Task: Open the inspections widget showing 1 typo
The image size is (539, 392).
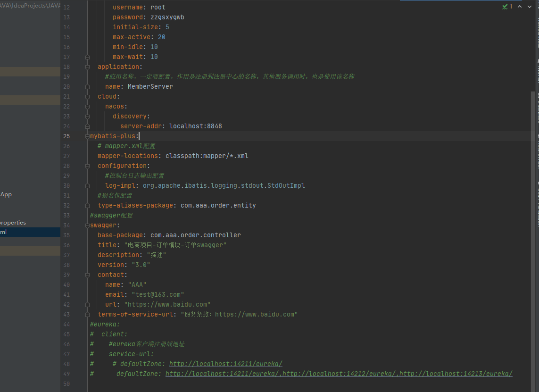Action: tap(507, 7)
